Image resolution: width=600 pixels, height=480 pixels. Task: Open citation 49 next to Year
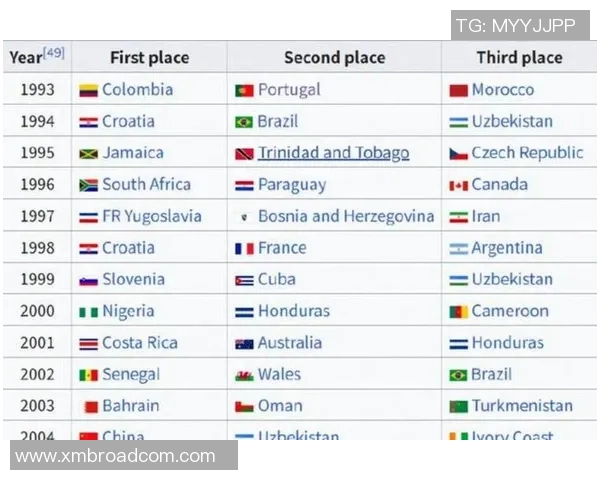click(x=54, y=52)
